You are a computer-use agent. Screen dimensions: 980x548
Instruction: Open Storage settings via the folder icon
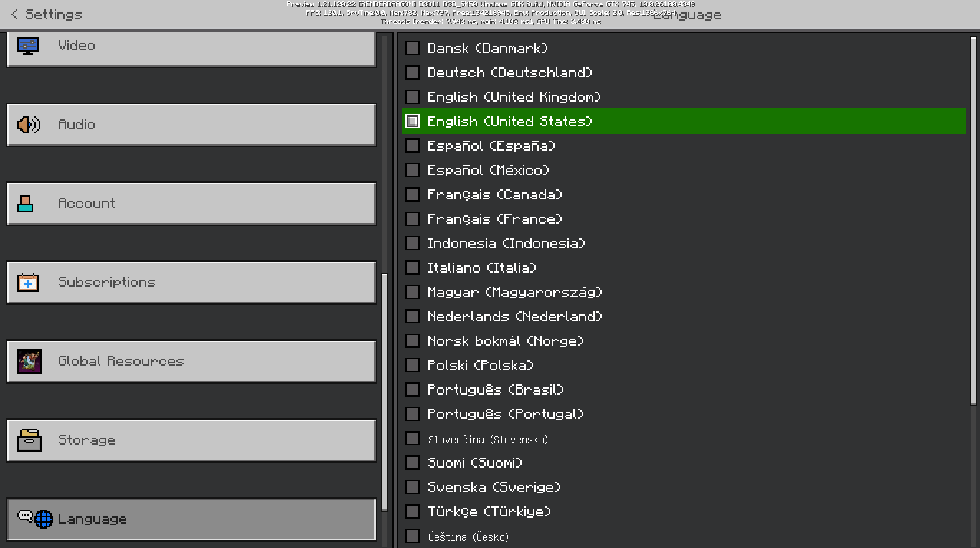(x=29, y=440)
